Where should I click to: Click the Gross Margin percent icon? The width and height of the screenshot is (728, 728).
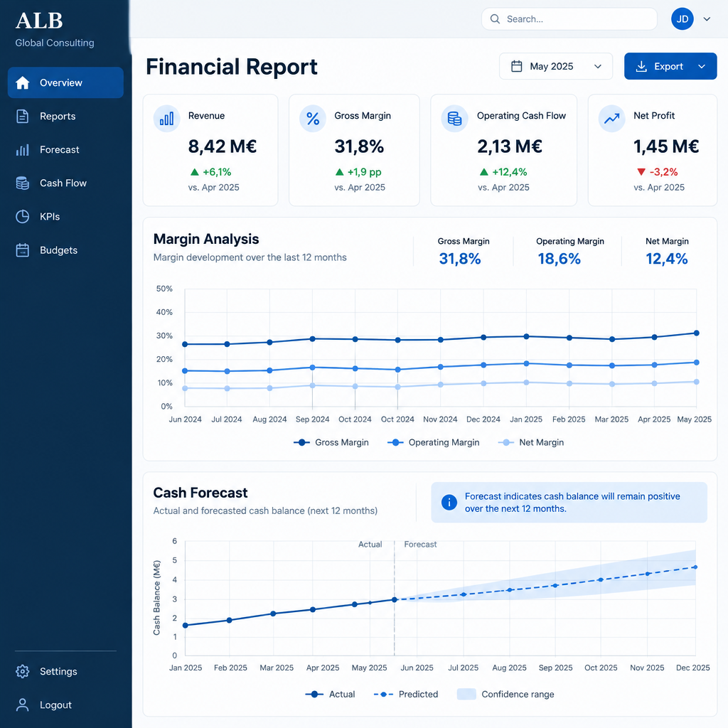click(313, 119)
